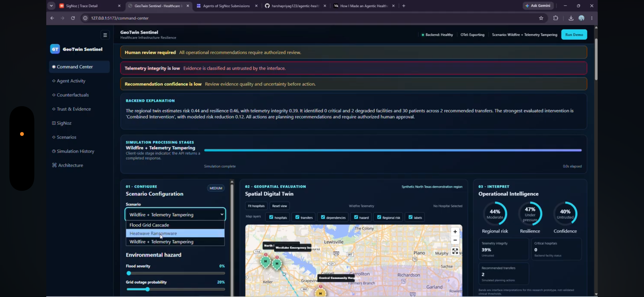This screenshot has height=297, width=644.
Task: Click the simulation progress bar
Action: pyautogui.click(x=393, y=150)
